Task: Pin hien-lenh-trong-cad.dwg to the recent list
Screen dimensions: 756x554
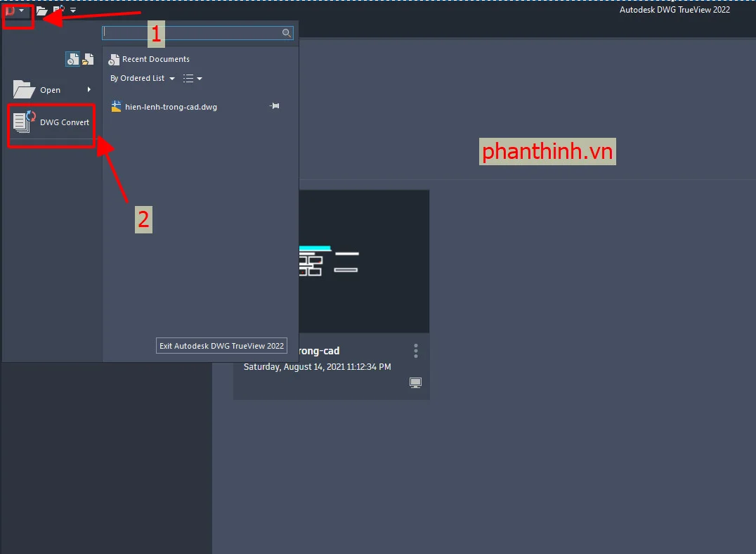Action: coord(274,106)
